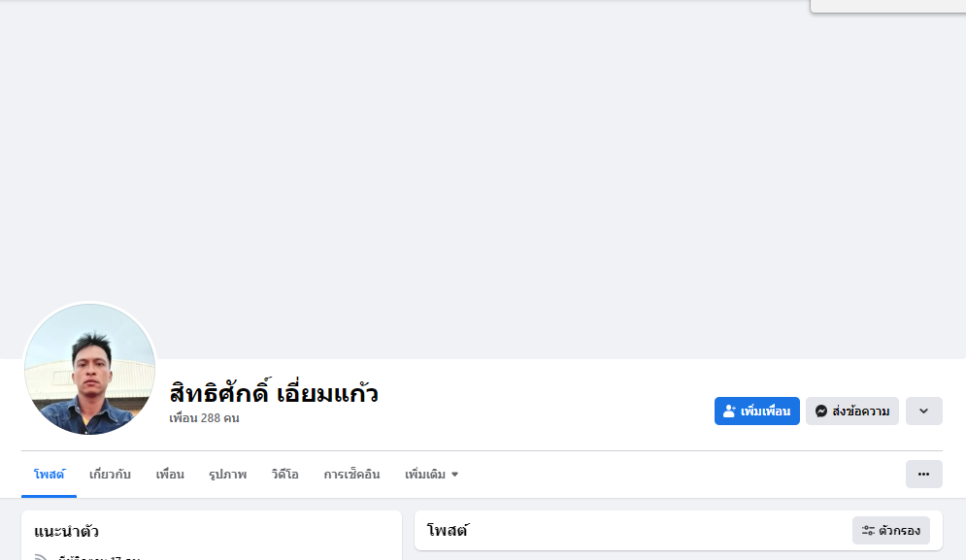Select the รูปภาพ tab
Image resolution: width=966 pixels, height=560 pixels.
[x=227, y=475]
